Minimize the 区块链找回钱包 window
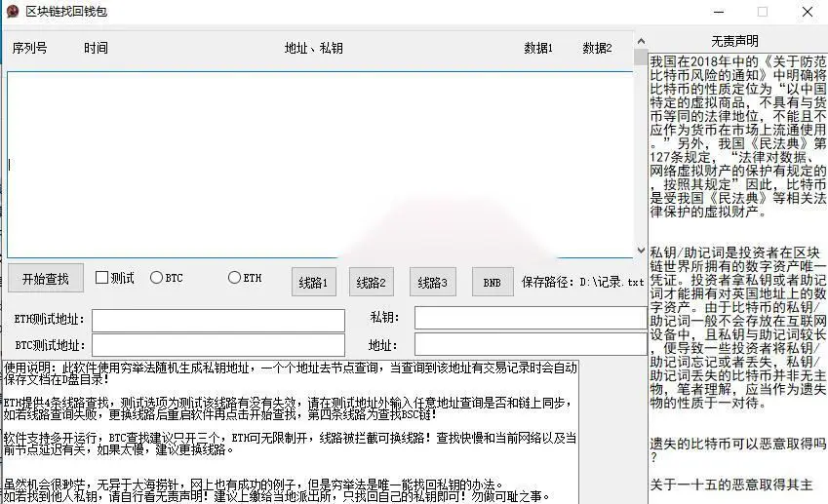Image resolution: width=828 pixels, height=504 pixels. (719, 12)
